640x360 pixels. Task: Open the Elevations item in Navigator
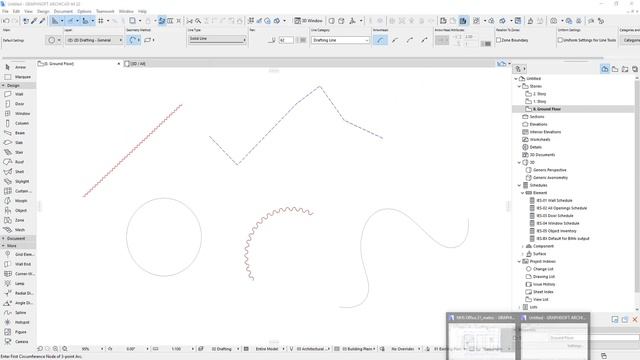(x=538, y=124)
